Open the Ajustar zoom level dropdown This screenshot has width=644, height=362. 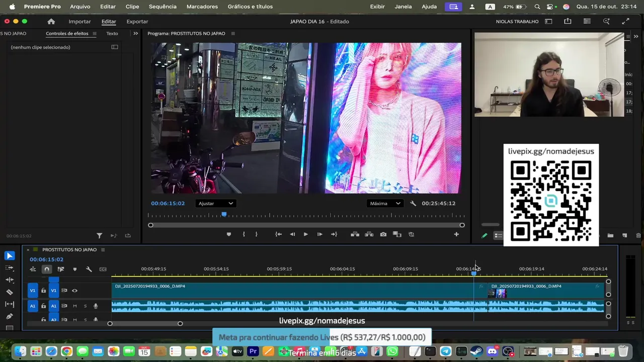point(215,204)
